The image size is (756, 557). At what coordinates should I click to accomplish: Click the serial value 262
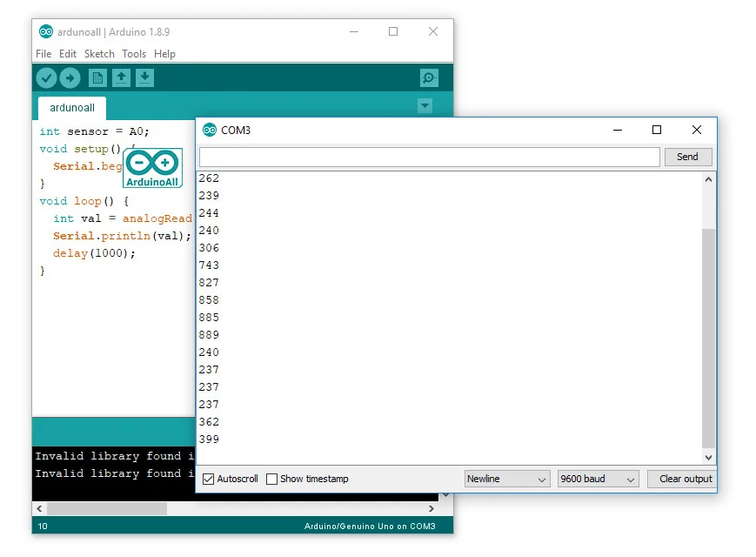209,178
